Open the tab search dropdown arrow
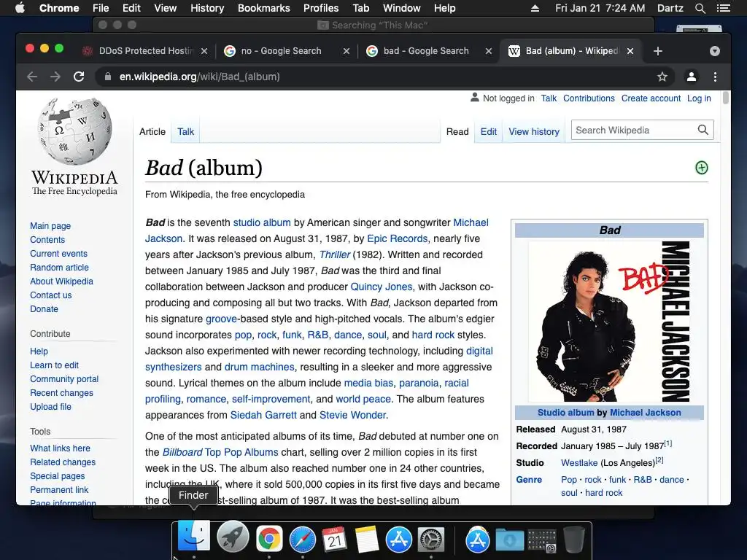This screenshot has height=560, width=747. pos(715,51)
